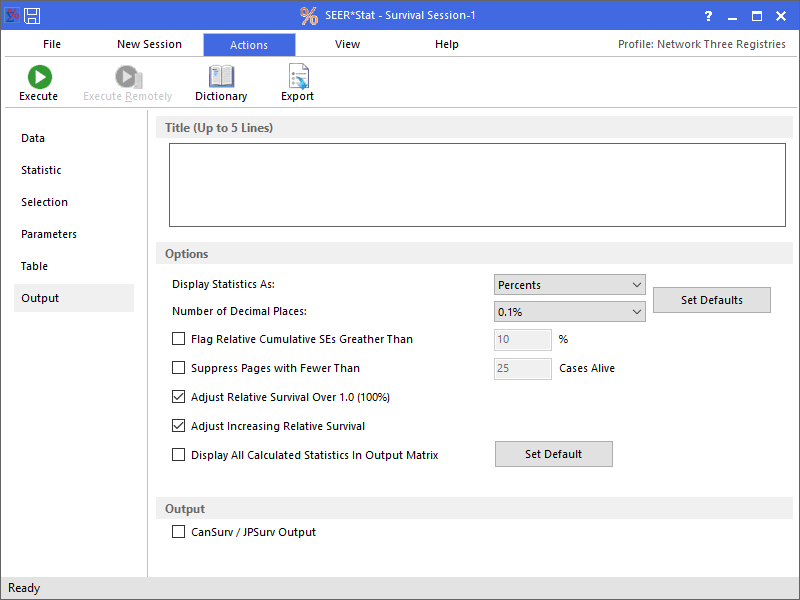This screenshot has height=600, width=800.
Task: Toggle Display All Calculated Statistics checkbox
Action: coord(179,455)
